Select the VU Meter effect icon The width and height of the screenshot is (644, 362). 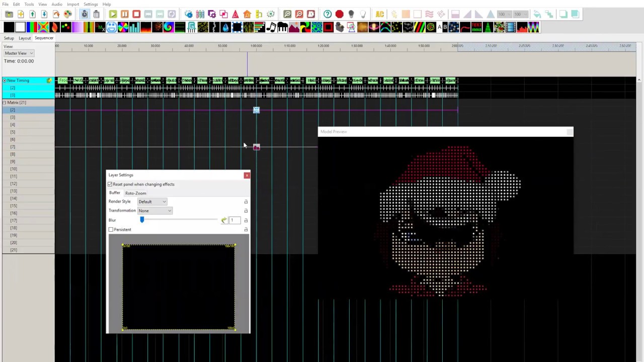522,27
